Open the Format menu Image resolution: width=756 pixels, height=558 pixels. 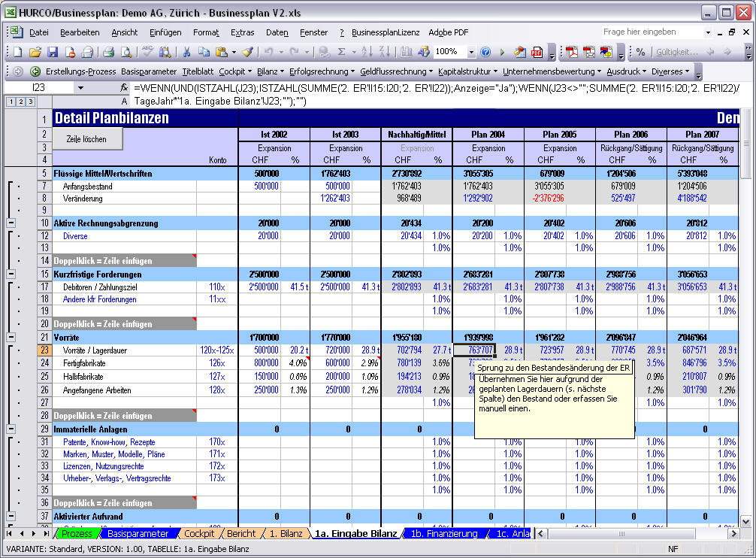click(x=206, y=32)
